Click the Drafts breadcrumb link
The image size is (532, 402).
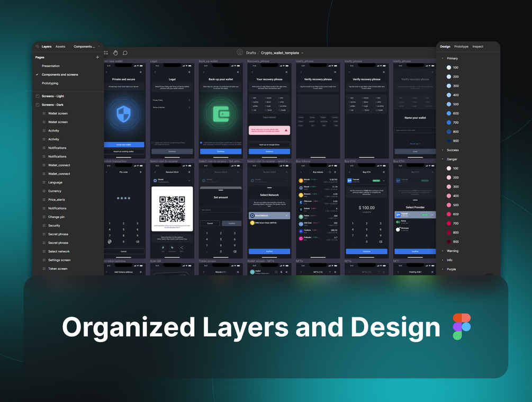tap(251, 53)
